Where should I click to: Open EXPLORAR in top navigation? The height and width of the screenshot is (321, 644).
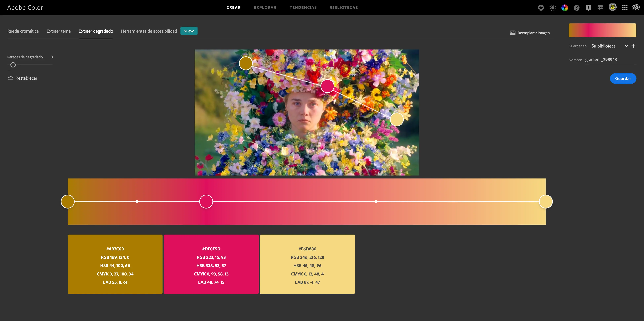click(x=265, y=7)
